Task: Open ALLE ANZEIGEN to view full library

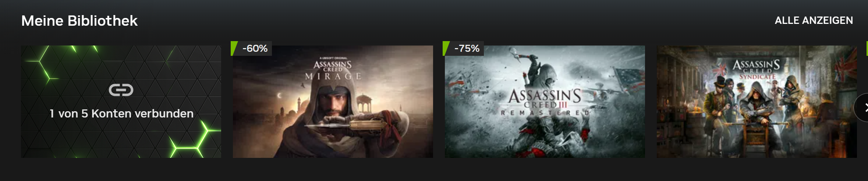Action: tap(814, 21)
